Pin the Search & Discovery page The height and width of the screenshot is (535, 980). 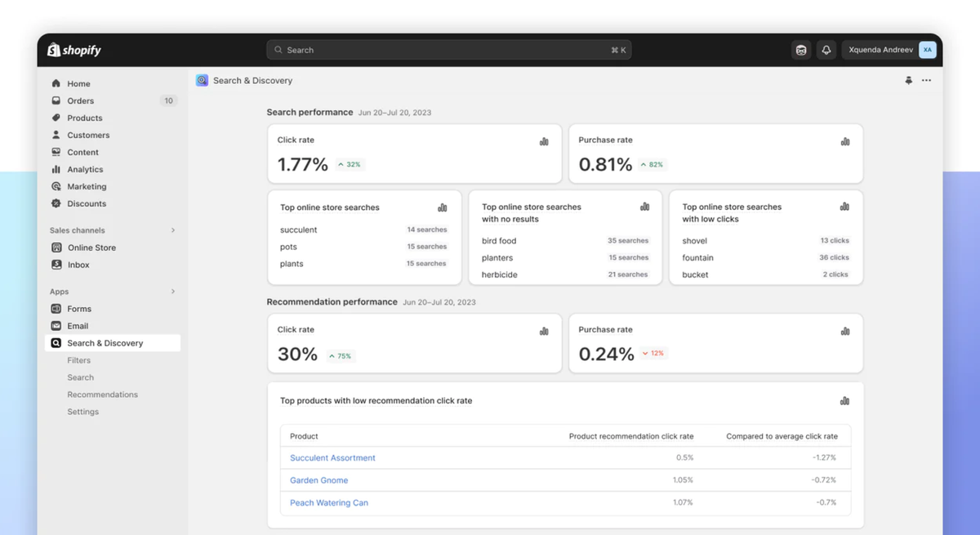(x=909, y=80)
